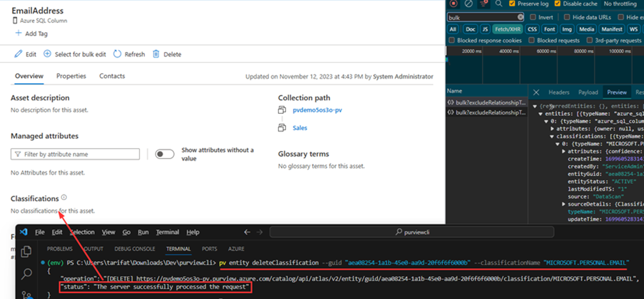Click the Delete trash bin icon
The width and height of the screenshot is (644, 299).
coord(156,54)
